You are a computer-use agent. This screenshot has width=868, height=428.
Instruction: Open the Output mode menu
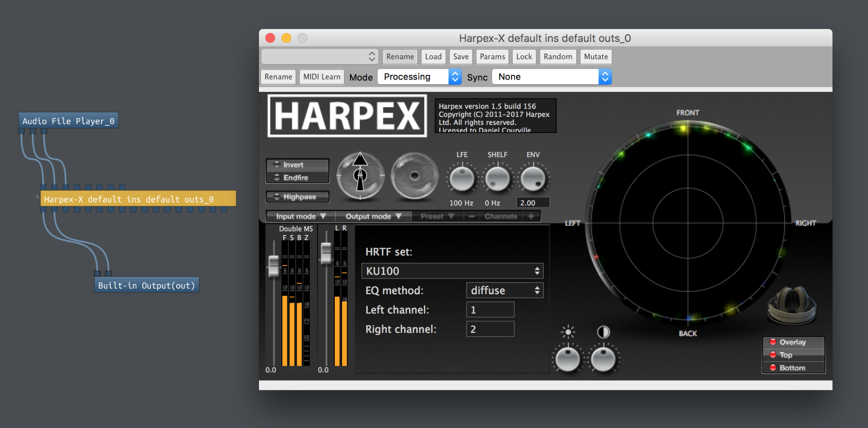pyautogui.click(x=373, y=216)
